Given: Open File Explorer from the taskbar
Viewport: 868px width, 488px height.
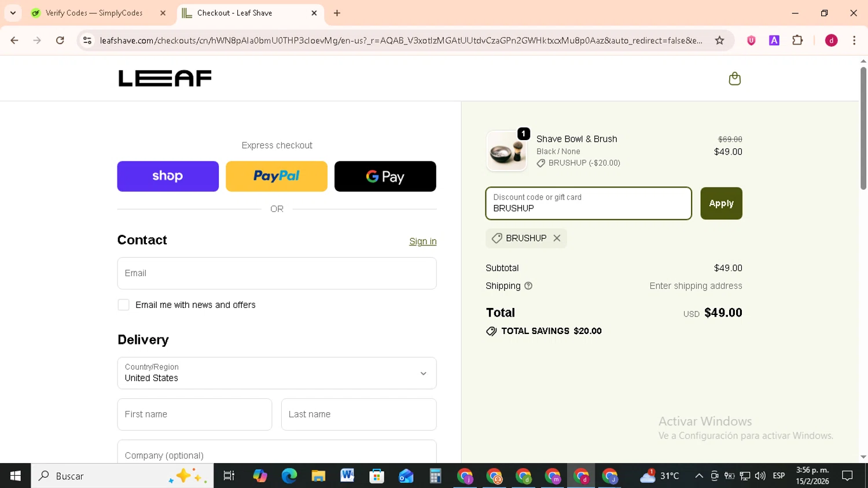Looking at the screenshot, I should coord(318,476).
